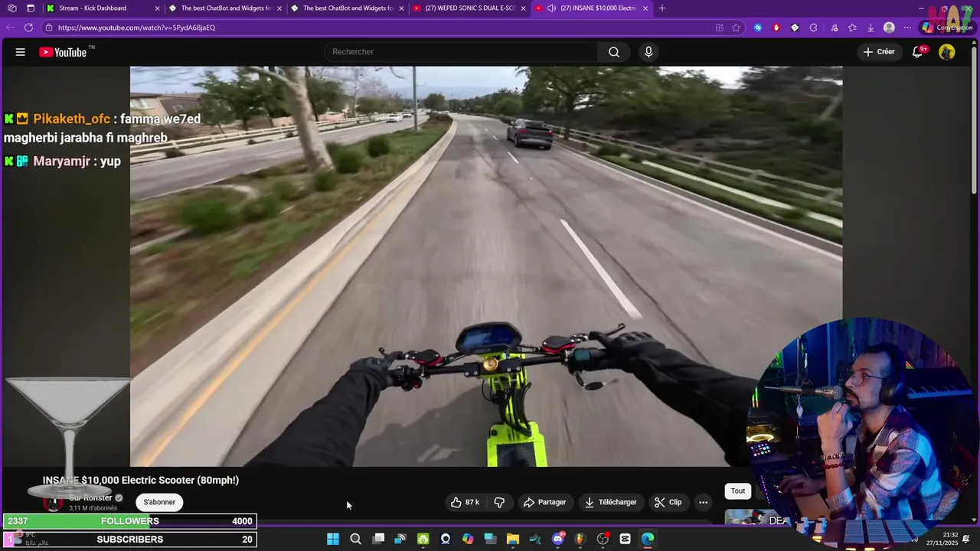Mute the audio of the playing tab
The image size is (980, 551).
[551, 8]
